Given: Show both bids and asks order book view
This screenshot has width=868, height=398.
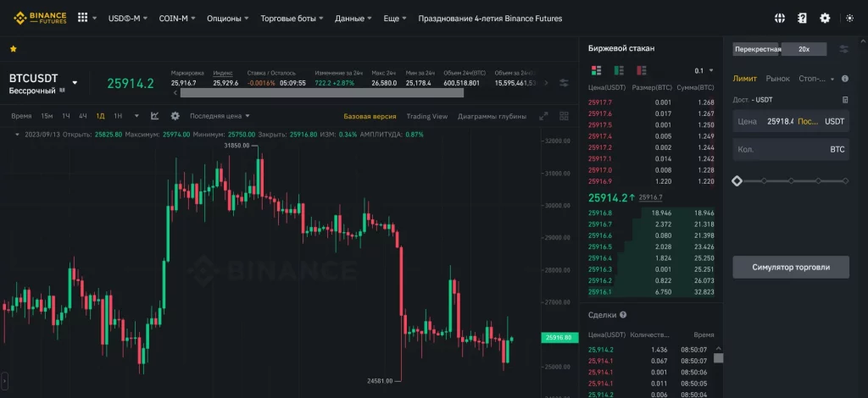Looking at the screenshot, I should pos(596,70).
